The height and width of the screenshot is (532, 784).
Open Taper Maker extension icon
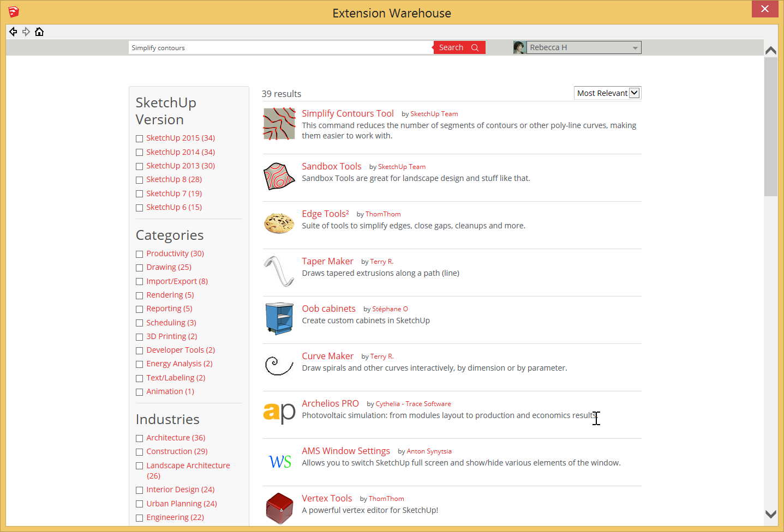(279, 271)
